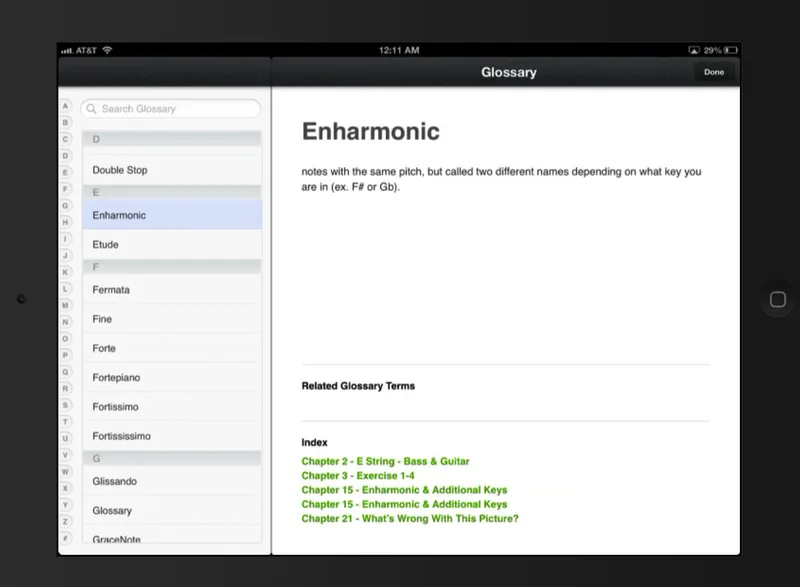The image size is (800, 587).
Task: Jump to letter L in alphabet index
Action: click(65, 289)
